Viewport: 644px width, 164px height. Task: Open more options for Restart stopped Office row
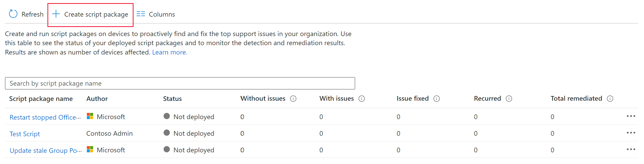click(x=631, y=116)
